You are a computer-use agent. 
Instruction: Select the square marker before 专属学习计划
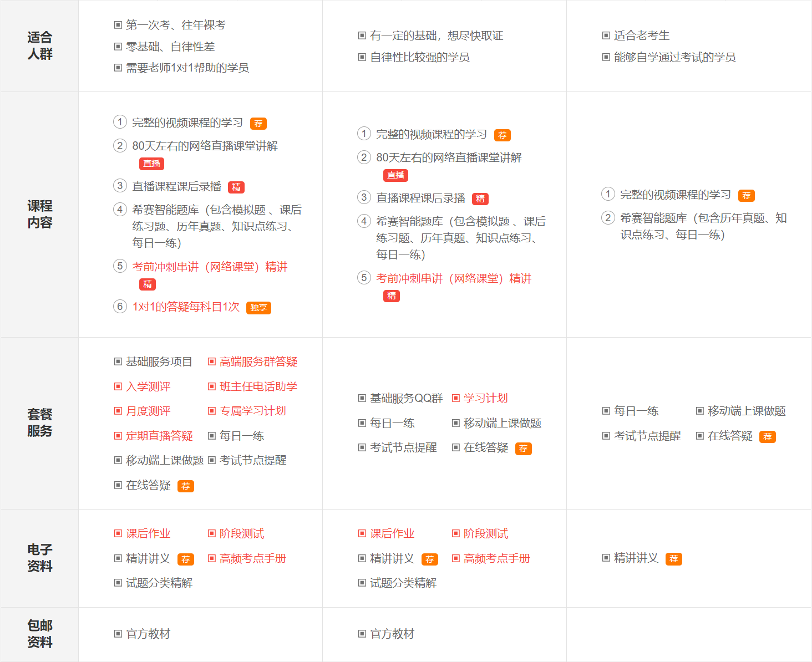(x=211, y=411)
